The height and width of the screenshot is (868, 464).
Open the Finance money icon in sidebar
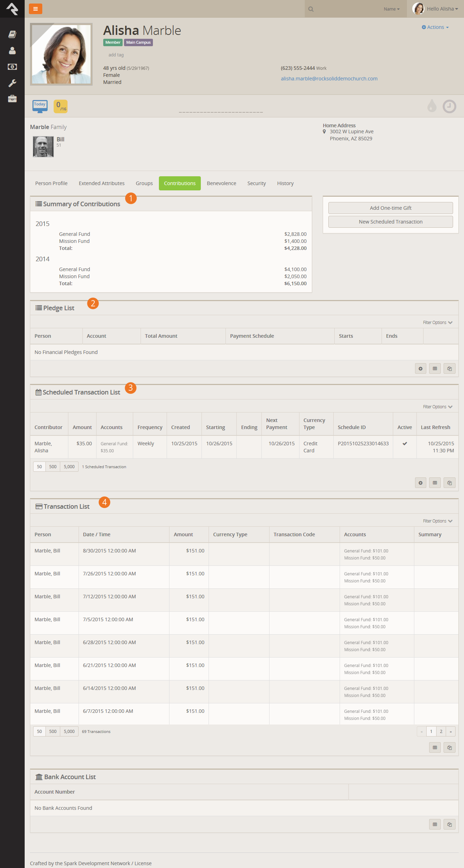pos(12,67)
